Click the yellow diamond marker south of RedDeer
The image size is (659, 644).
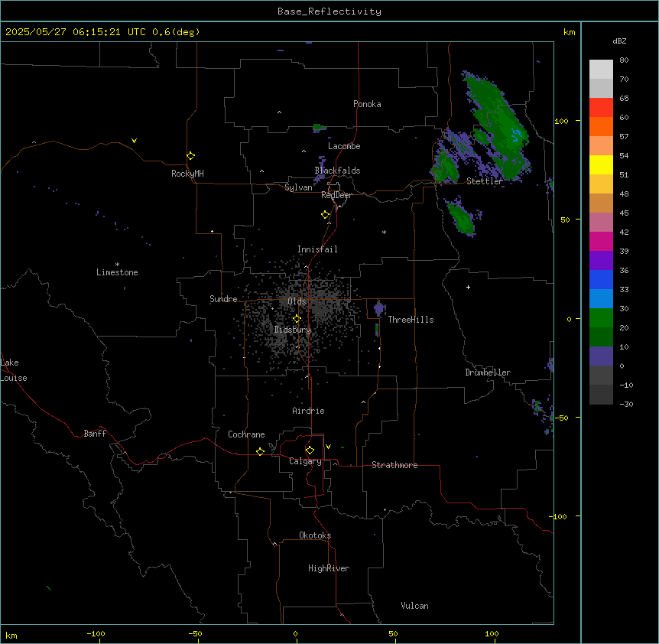pos(325,215)
